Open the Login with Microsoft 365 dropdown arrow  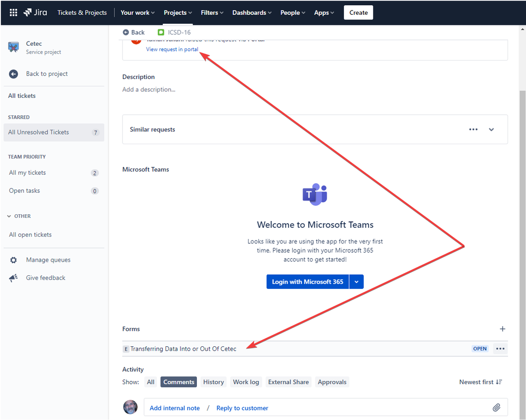[356, 282]
